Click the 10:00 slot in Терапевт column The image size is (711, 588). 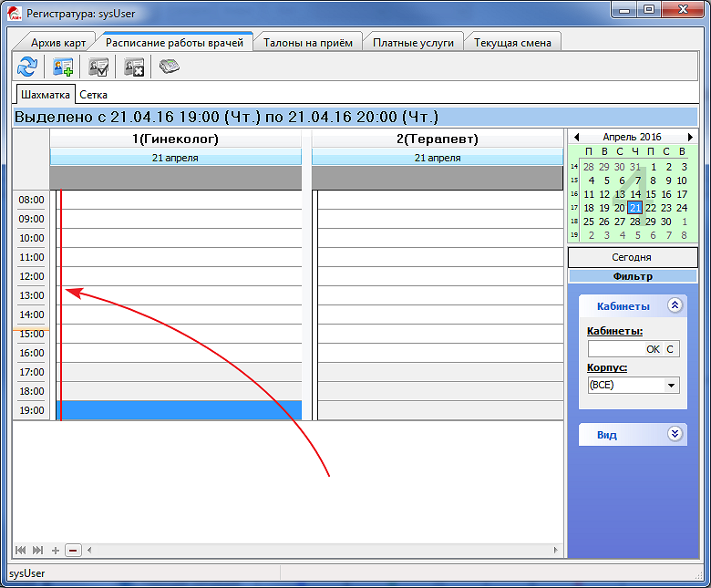[x=441, y=238]
